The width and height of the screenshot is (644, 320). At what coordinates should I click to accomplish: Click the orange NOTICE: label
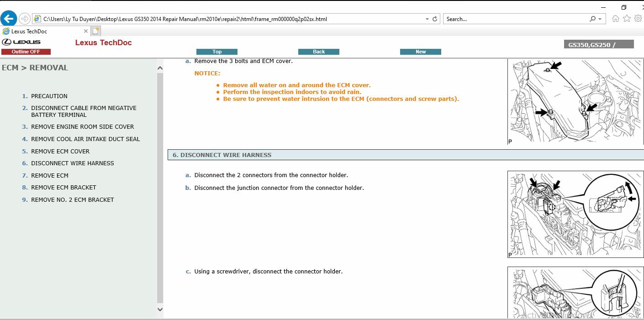207,73
